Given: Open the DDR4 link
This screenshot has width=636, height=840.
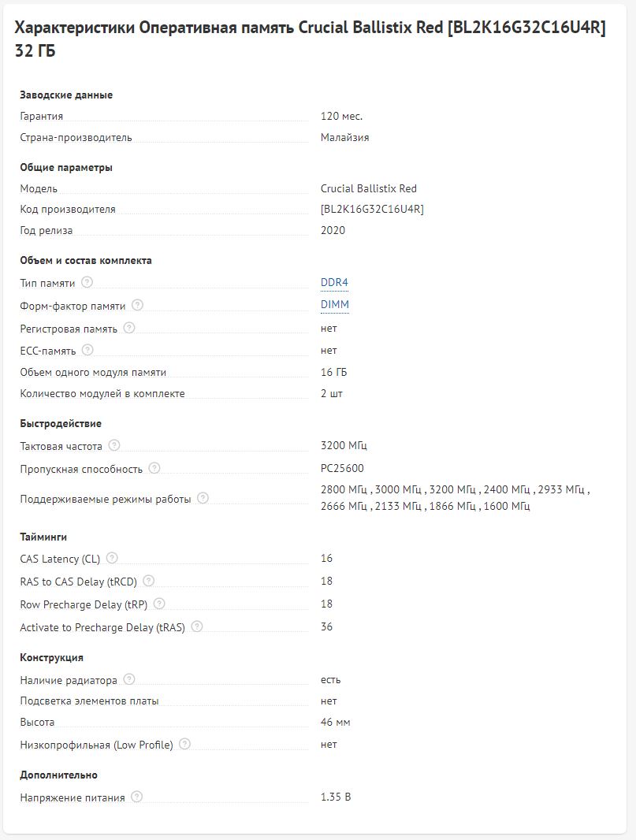Looking at the screenshot, I should coord(334,282).
